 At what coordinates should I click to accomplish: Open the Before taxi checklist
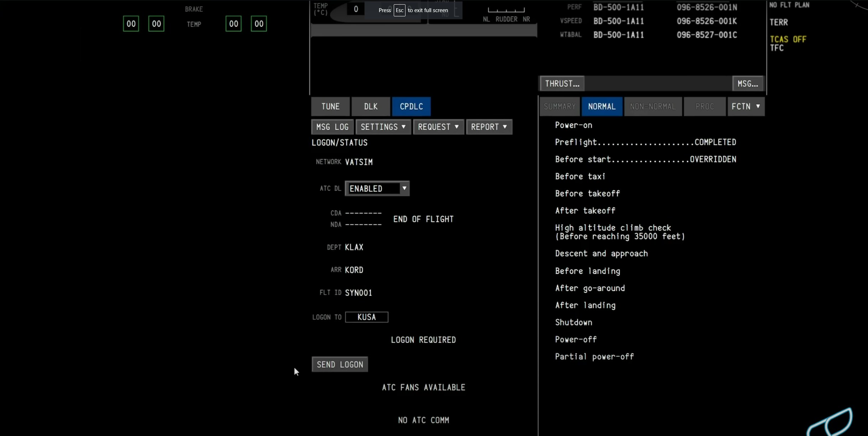coord(580,176)
